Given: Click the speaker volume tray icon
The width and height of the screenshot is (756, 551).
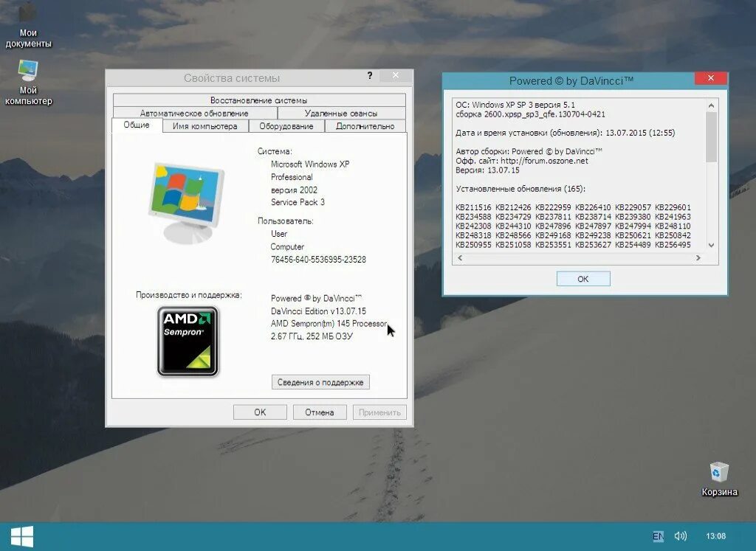Looking at the screenshot, I should click(x=680, y=536).
